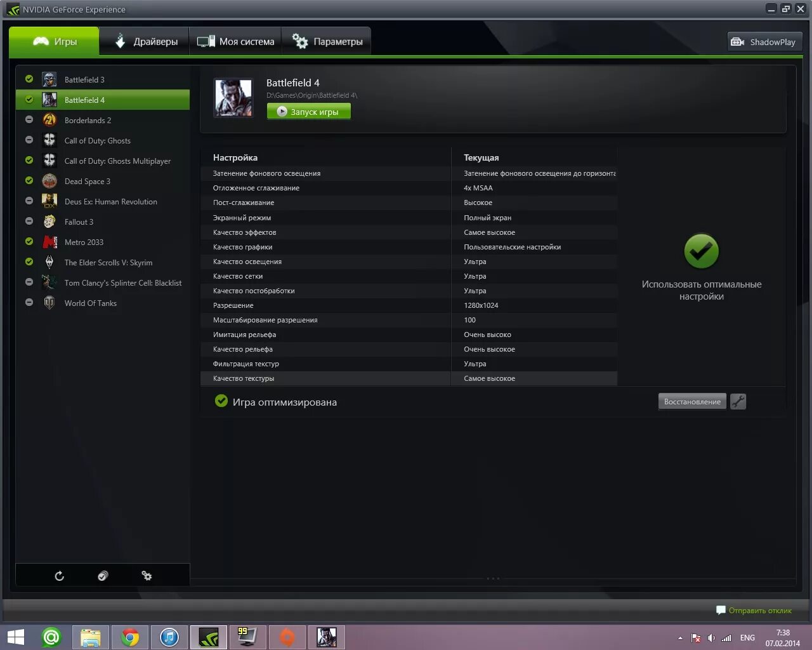Click the Splinter Cell: Blacklist icon

click(x=49, y=282)
